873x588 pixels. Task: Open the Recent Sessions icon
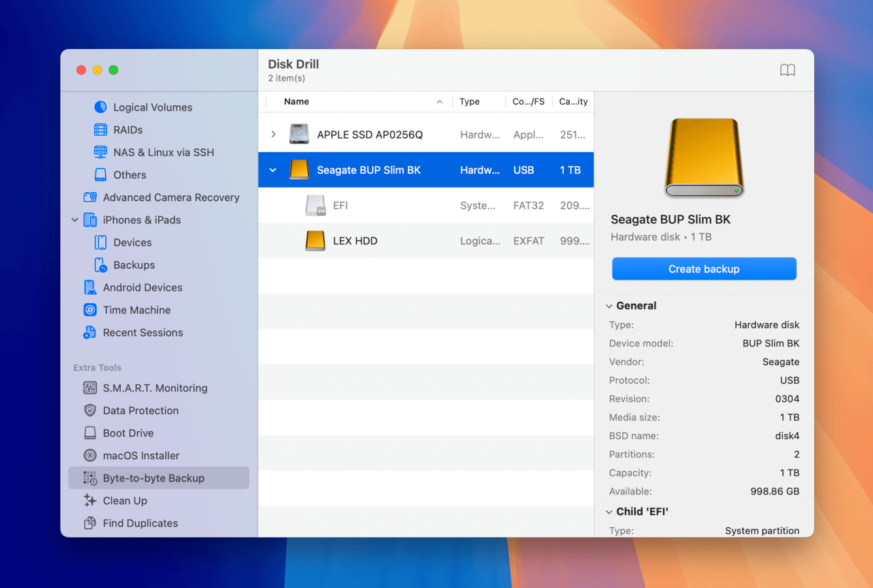click(90, 333)
